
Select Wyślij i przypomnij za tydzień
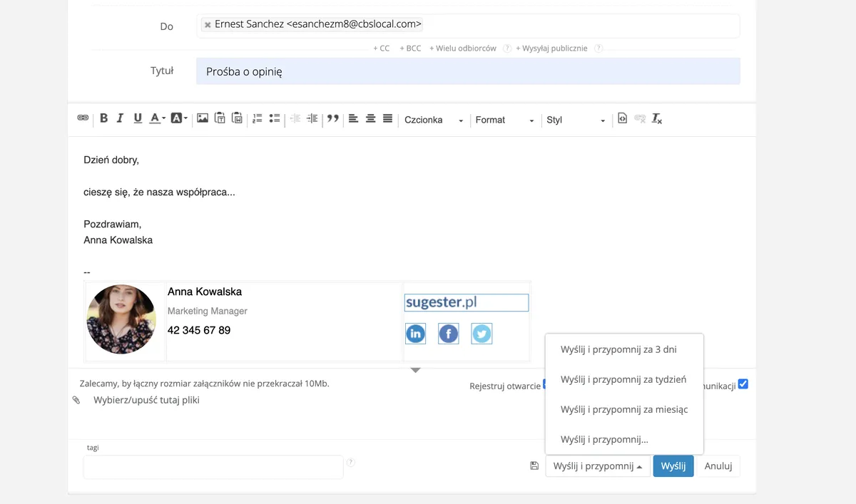[624, 379]
